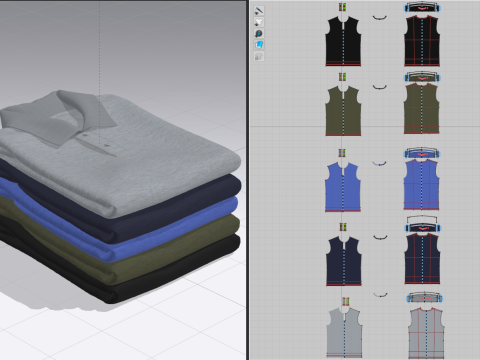Click the grey polo collar in 3D view
Viewport: 480px width, 360px height.
57,117
